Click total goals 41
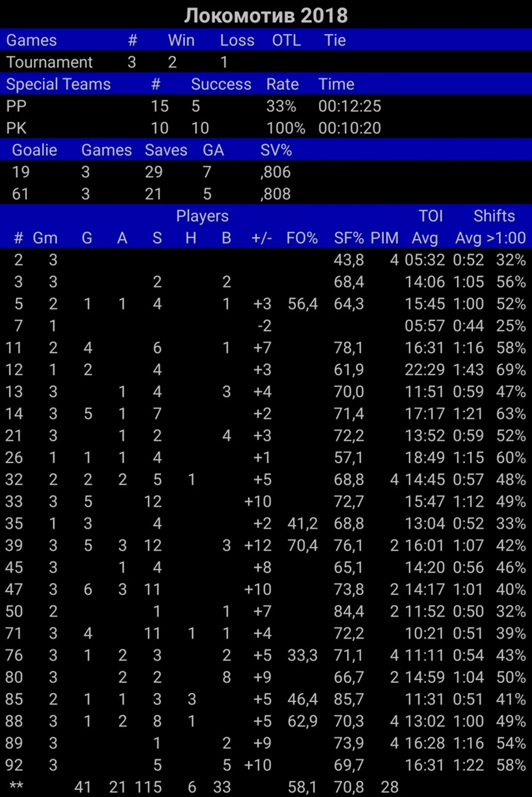Screen dimensions: 532x797 82,787
